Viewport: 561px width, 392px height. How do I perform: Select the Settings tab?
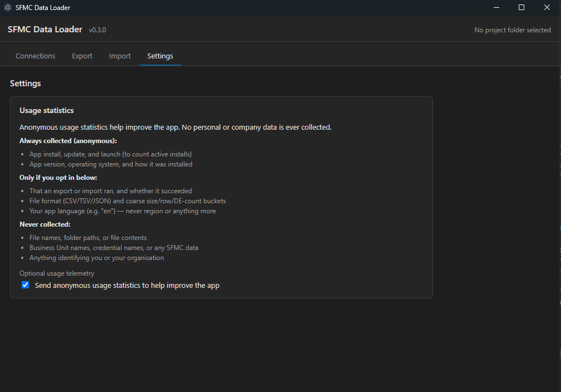pos(160,56)
